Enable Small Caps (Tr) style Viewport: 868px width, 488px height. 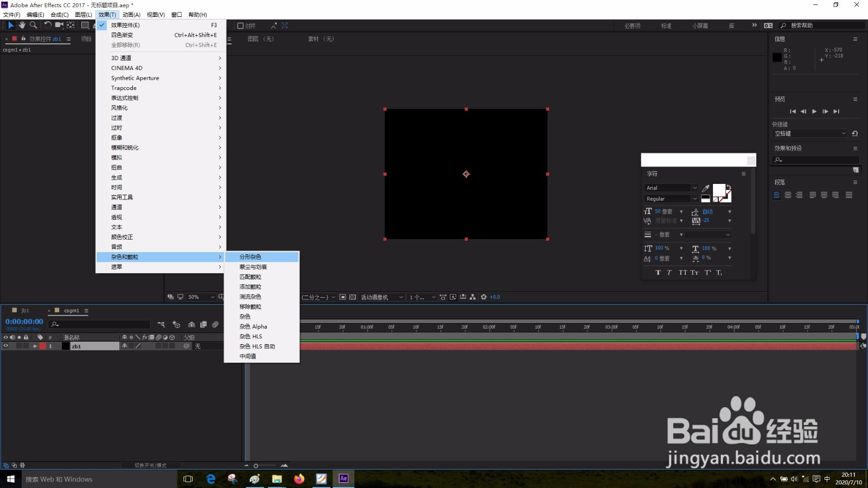pos(694,273)
